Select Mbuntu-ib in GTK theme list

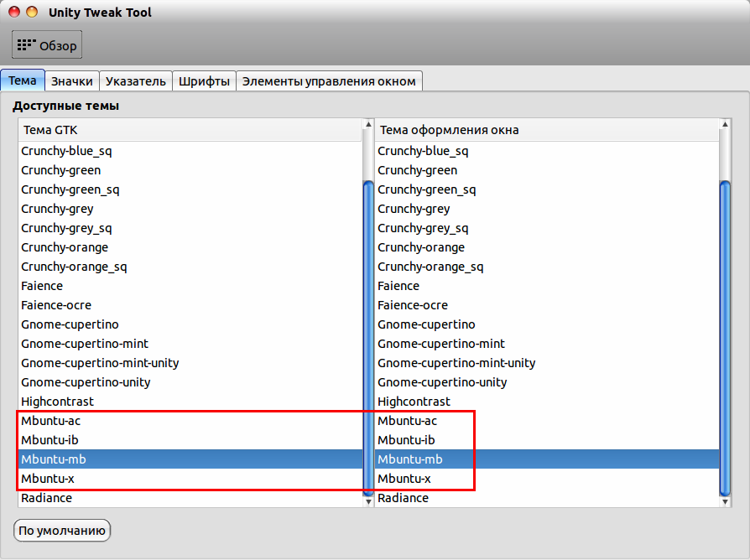pyautogui.click(x=190, y=440)
